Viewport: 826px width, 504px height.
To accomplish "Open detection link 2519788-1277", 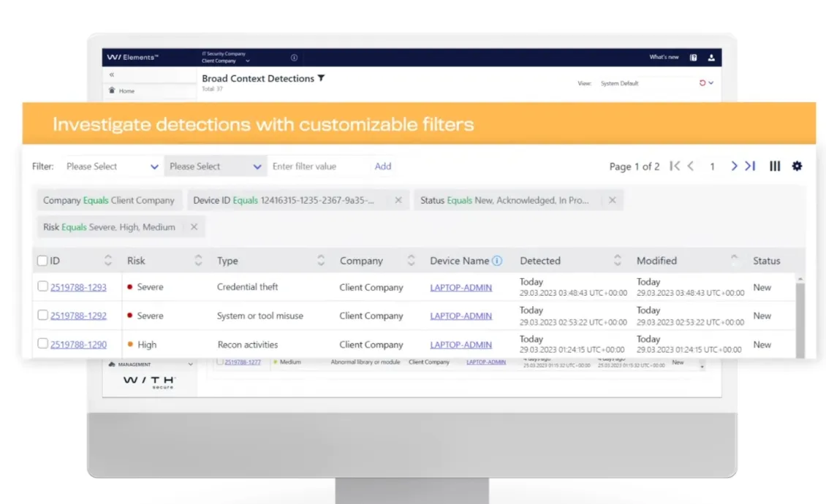I will (243, 362).
